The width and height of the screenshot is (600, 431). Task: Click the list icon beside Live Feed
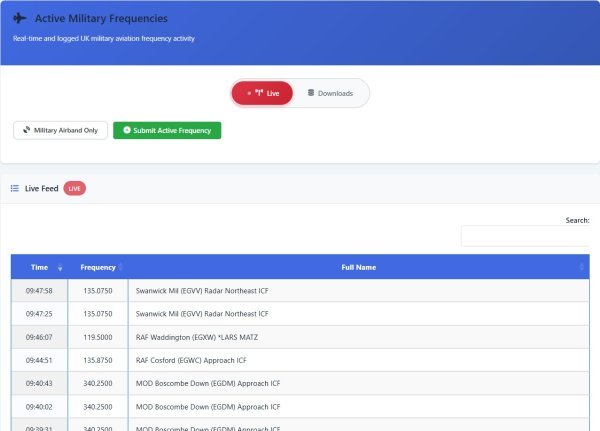pyautogui.click(x=15, y=188)
